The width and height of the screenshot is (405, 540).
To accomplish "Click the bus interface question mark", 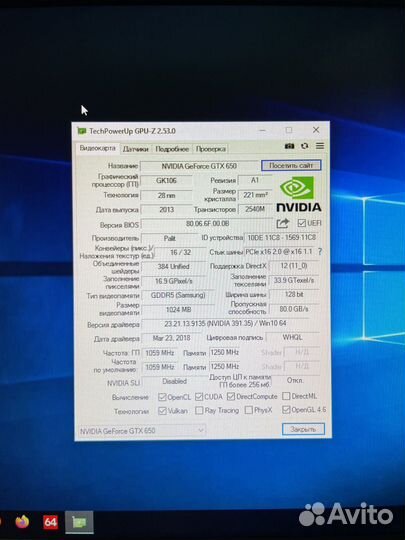I will pos(320,251).
